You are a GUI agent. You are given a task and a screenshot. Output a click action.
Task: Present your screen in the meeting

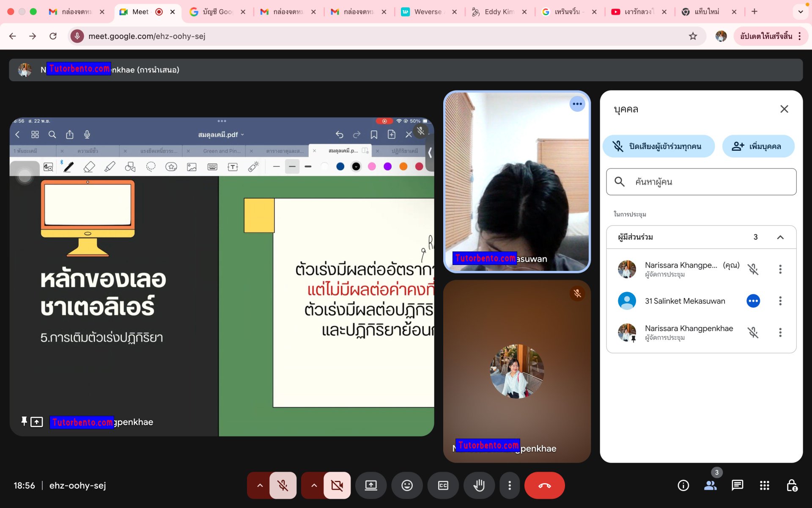pyautogui.click(x=371, y=486)
